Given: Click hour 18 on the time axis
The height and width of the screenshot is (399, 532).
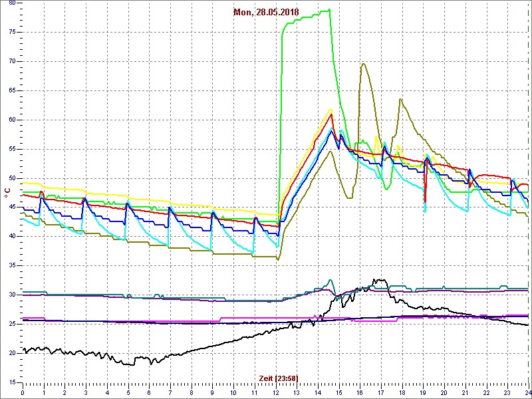Looking at the screenshot, I should (x=402, y=392).
